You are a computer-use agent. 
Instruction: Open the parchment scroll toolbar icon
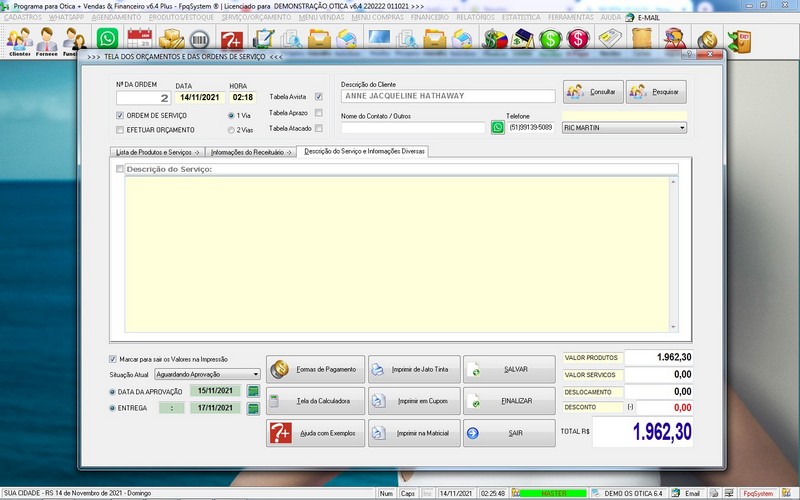click(x=642, y=39)
